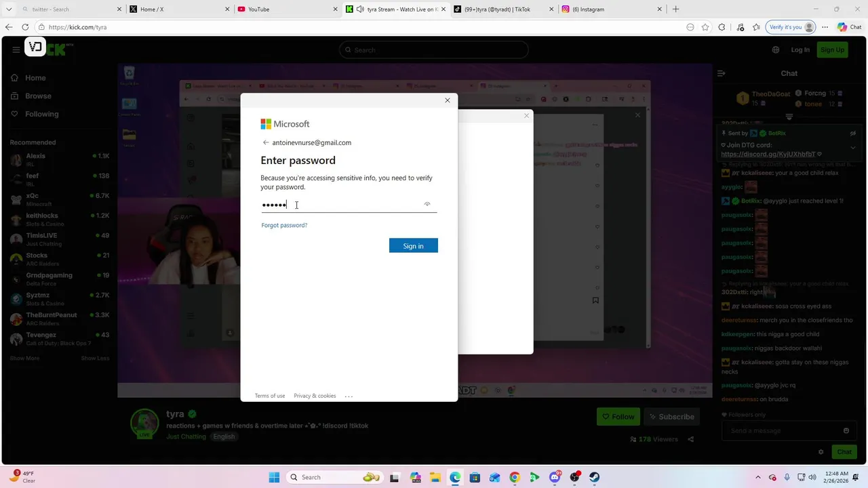
Task: Click the green Chat send button
Action: [844, 452]
